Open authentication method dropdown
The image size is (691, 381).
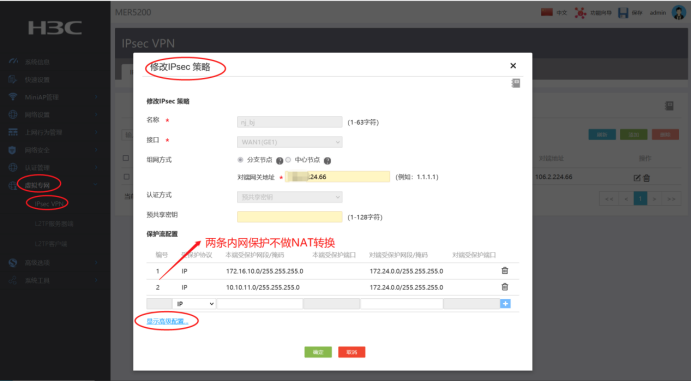290,197
